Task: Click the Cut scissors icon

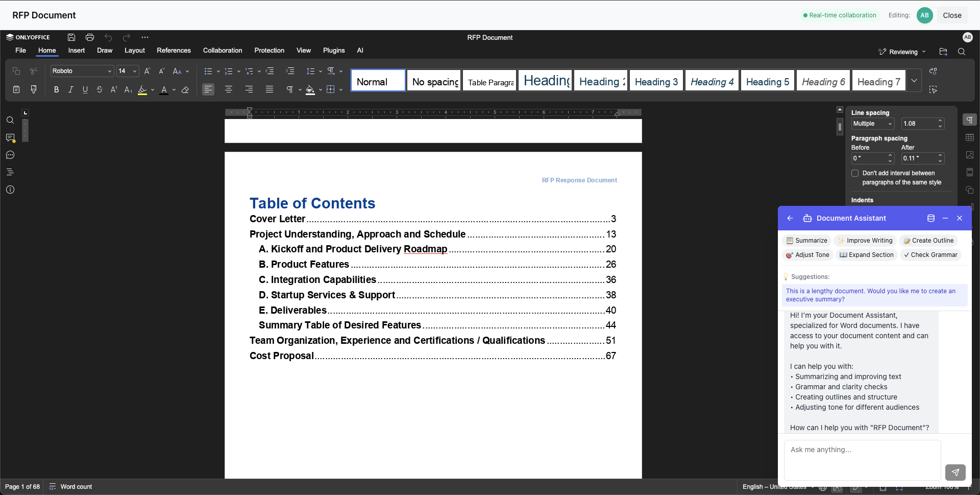Action: tap(34, 71)
